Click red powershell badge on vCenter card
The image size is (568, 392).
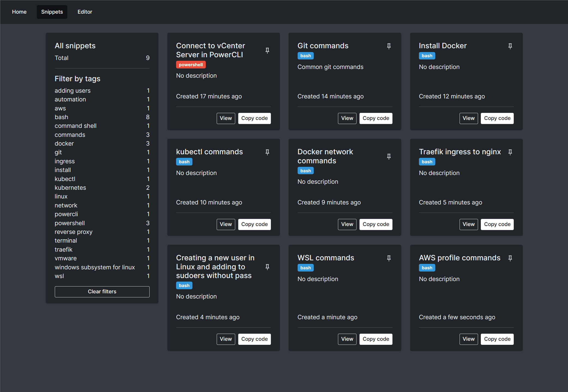click(191, 65)
